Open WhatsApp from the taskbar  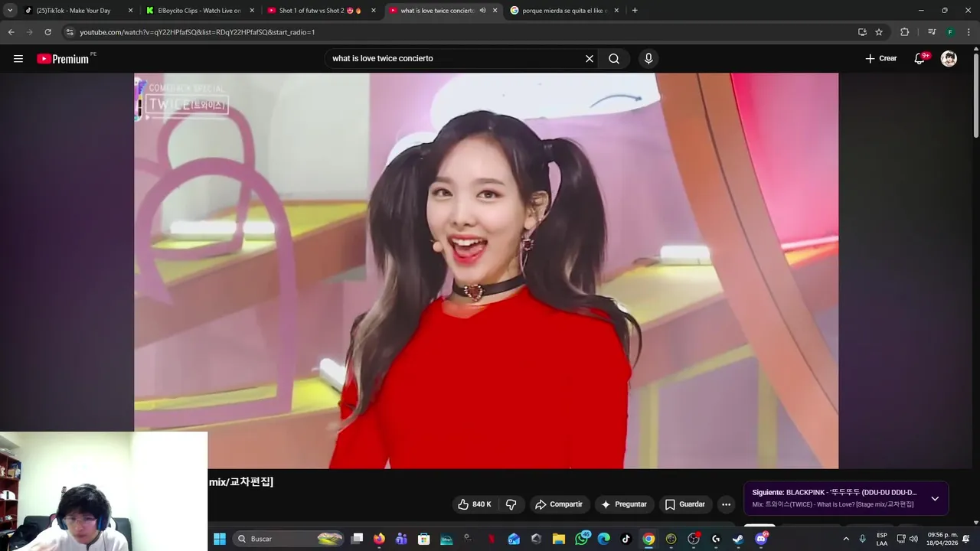pos(581,539)
